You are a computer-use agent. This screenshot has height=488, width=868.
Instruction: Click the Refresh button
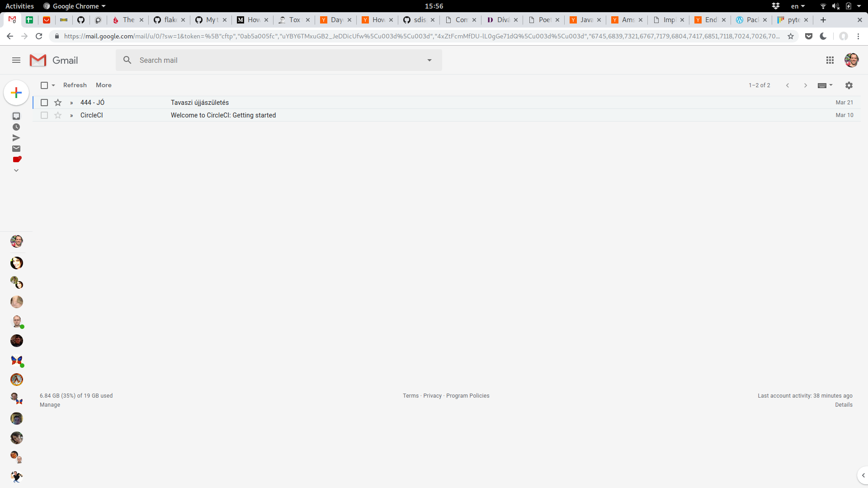[x=75, y=85]
